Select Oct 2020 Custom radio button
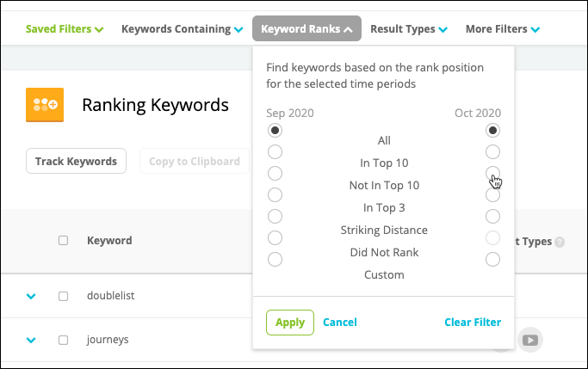 [x=492, y=259]
